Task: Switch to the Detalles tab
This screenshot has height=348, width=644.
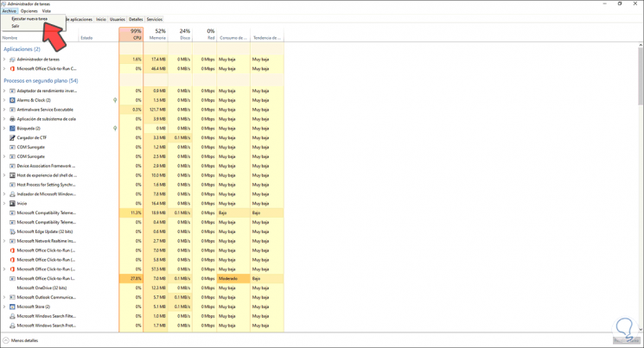Action: [x=136, y=19]
